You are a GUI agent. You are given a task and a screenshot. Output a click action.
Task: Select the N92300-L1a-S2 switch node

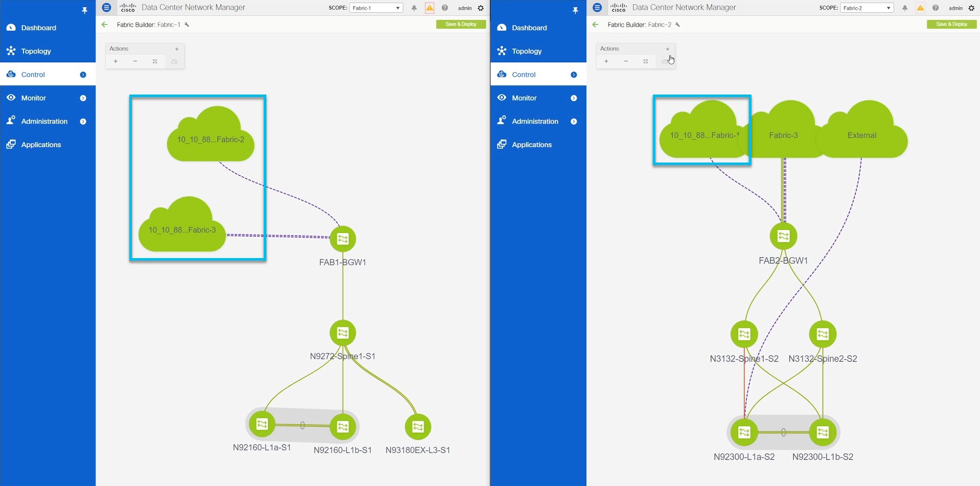pos(744,432)
